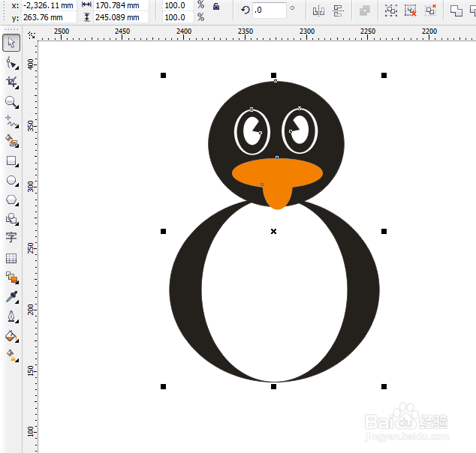Screen dimensions: 476x453
Task: Mirror the selection vertically
Action: coord(338,11)
